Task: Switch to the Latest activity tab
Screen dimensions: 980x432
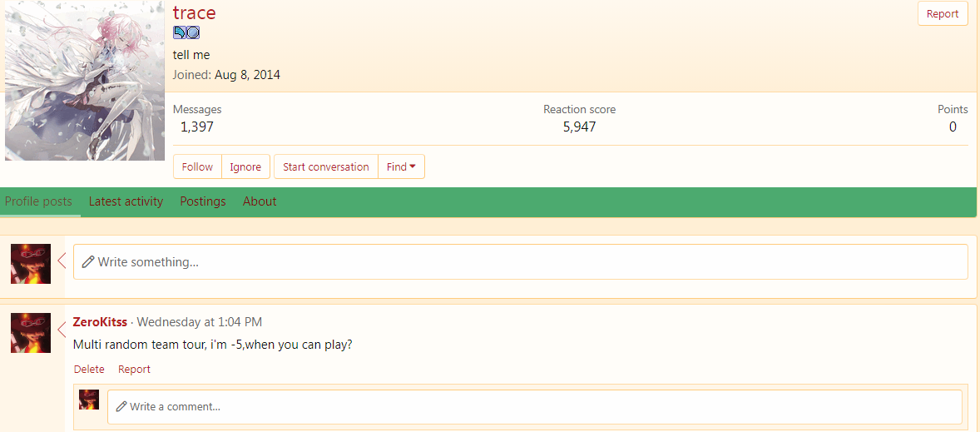Action: pos(126,201)
